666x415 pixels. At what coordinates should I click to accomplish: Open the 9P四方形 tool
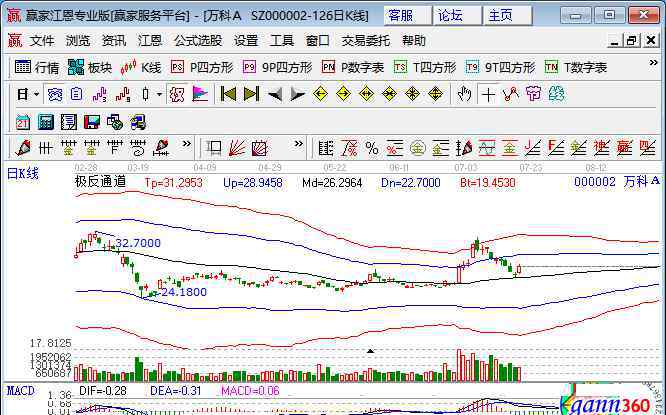[x=277, y=67]
